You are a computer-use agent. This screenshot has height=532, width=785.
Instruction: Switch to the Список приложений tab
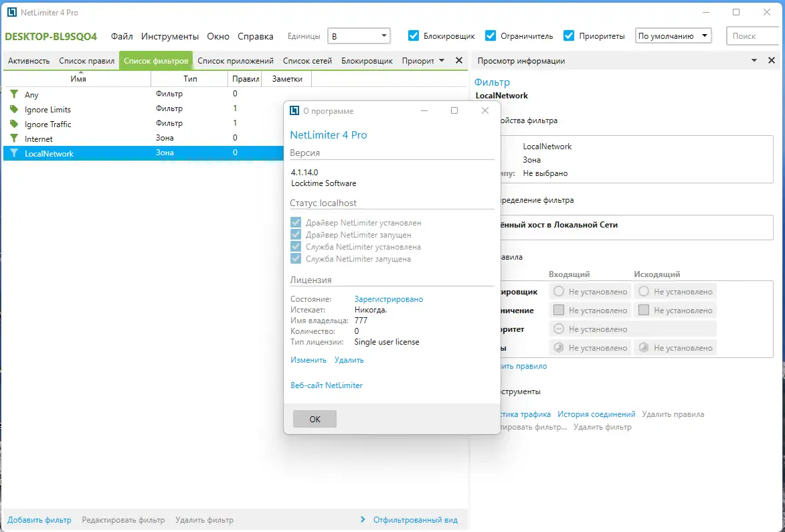coord(236,60)
